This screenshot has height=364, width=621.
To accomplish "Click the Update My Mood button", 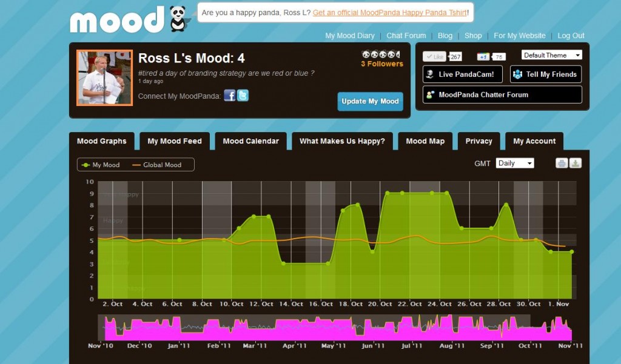I will coord(371,101).
